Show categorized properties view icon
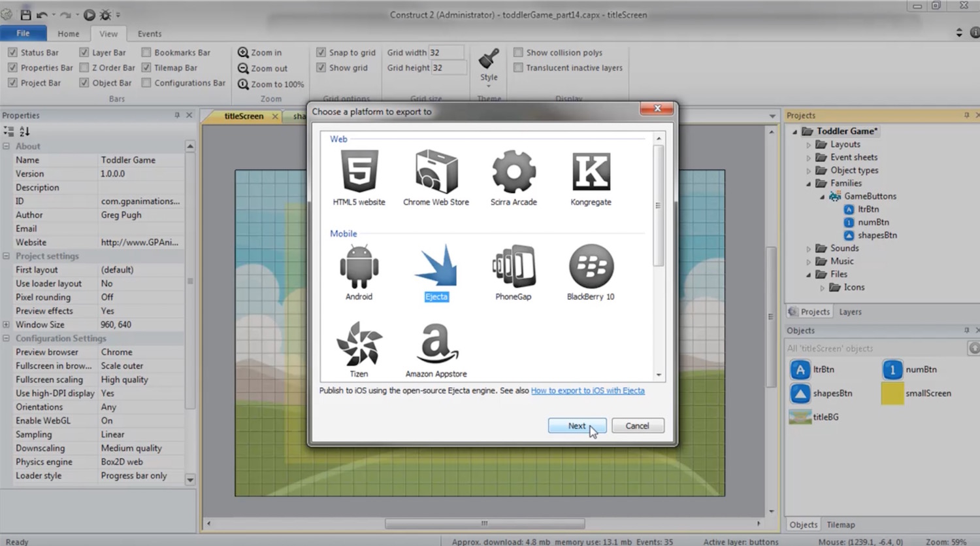Screen dimensions: 980x546 [8, 131]
